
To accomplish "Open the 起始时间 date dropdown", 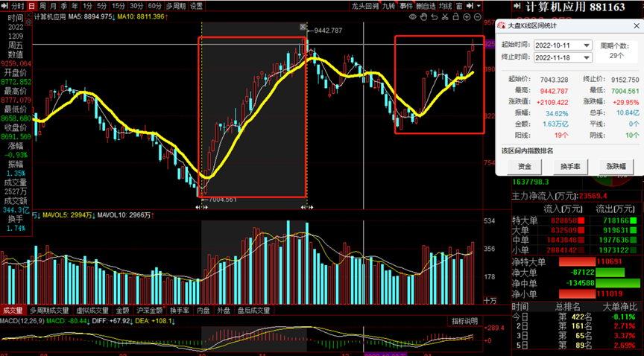I will (x=587, y=45).
